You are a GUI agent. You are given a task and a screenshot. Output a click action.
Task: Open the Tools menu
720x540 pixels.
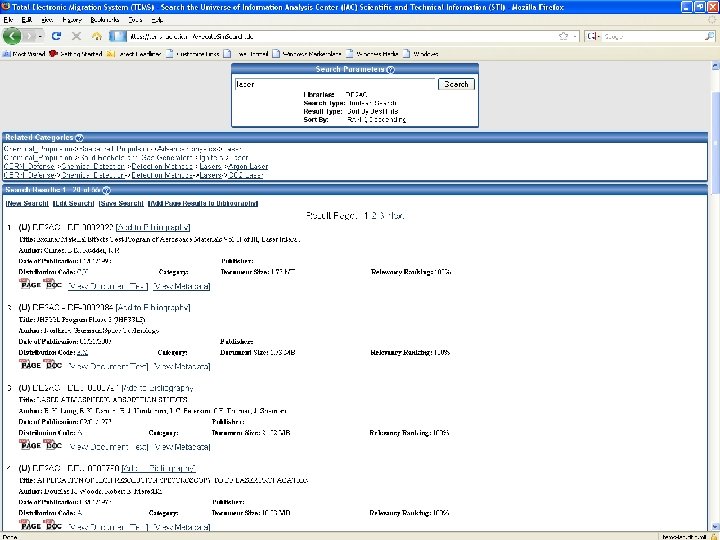pyautogui.click(x=135, y=20)
